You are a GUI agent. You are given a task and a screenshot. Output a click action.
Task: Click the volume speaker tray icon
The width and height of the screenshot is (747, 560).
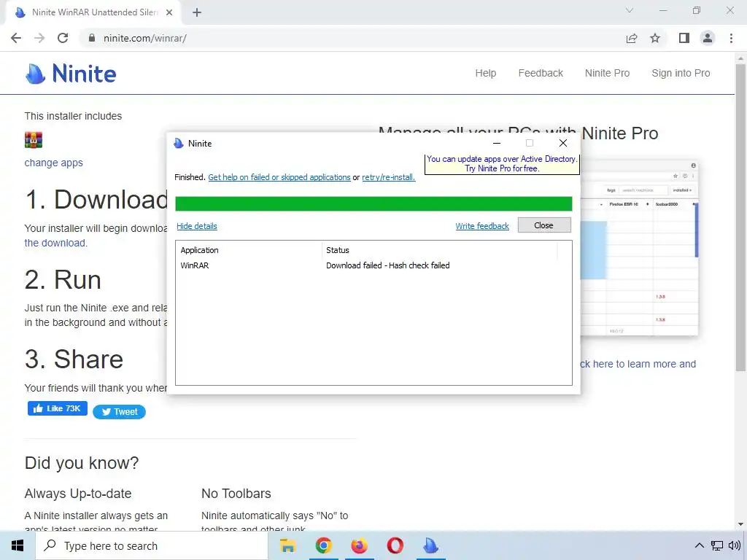(x=735, y=545)
